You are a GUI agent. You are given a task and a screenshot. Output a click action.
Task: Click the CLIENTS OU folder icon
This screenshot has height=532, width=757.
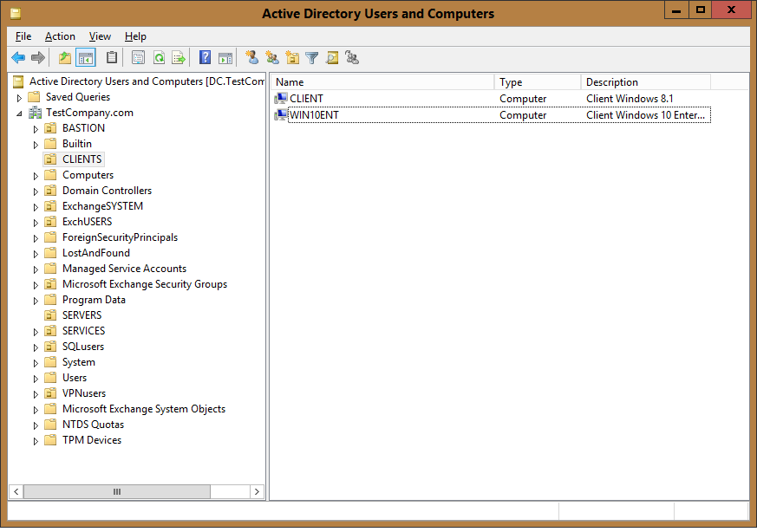click(x=50, y=159)
